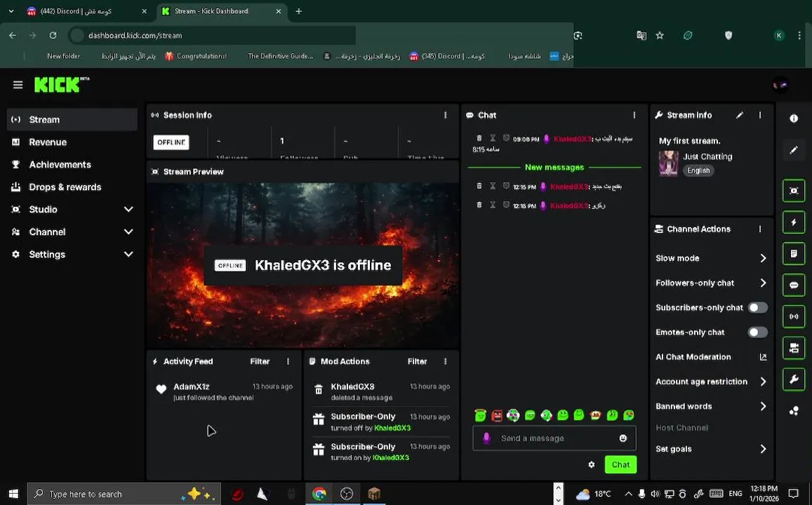812x505 pixels.
Task: Click AdamX1z in Activity Feed
Action: 191,386
